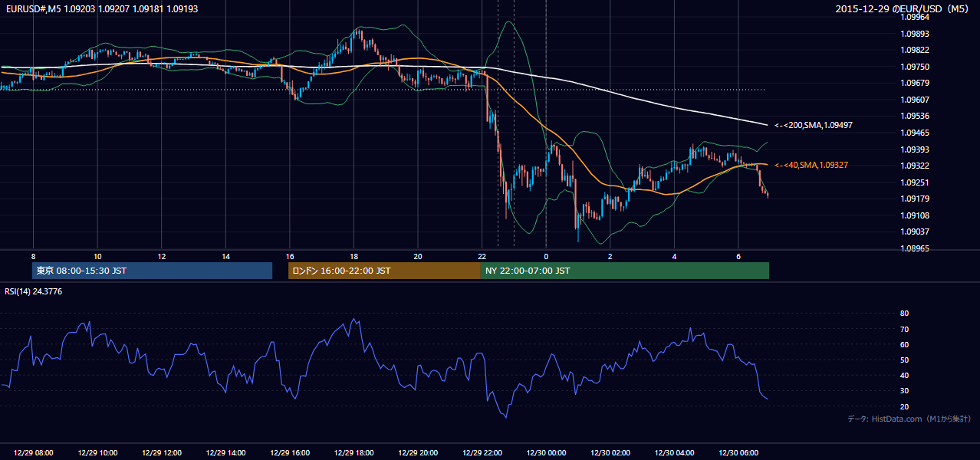Click the 200 SMA 1.09497 label
The image size is (980, 460).
click(x=814, y=125)
